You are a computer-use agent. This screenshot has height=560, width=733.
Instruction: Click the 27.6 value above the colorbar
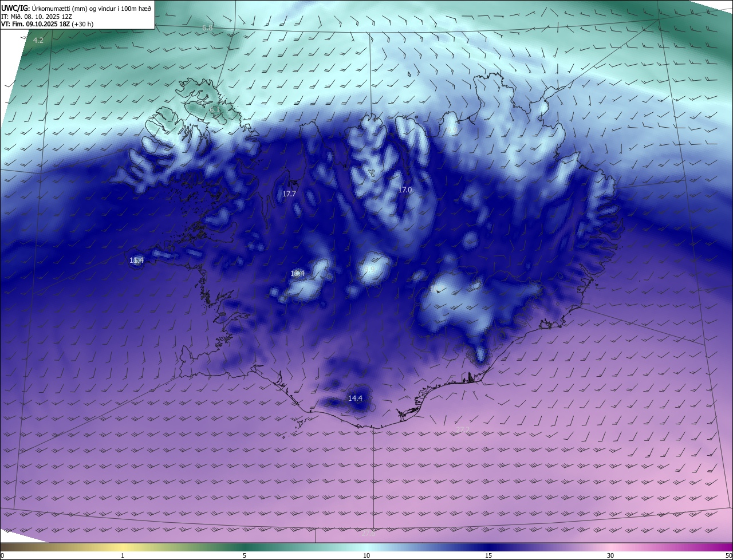(x=368, y=533)
